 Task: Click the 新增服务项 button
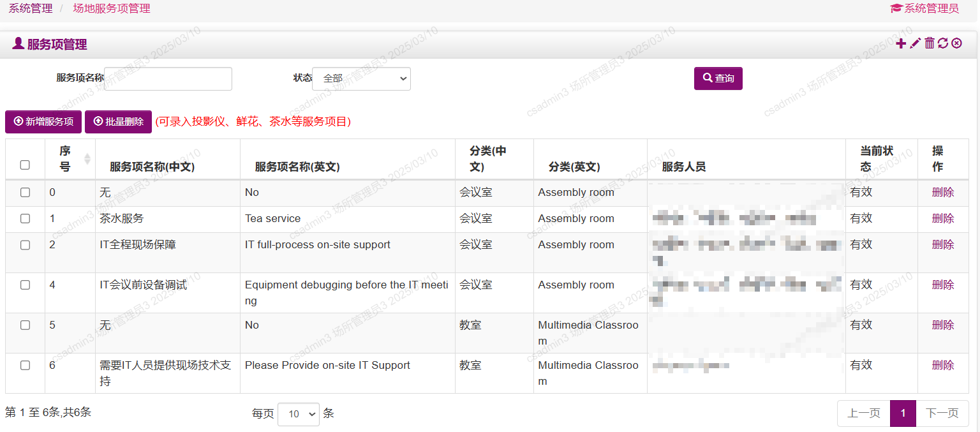click(x=43, y=121)
